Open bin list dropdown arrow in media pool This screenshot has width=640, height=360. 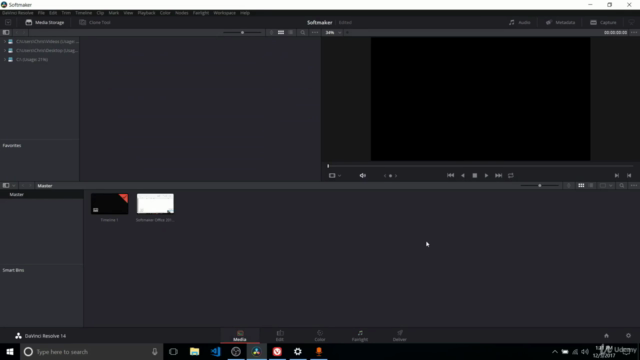click(x=14, y=186)
